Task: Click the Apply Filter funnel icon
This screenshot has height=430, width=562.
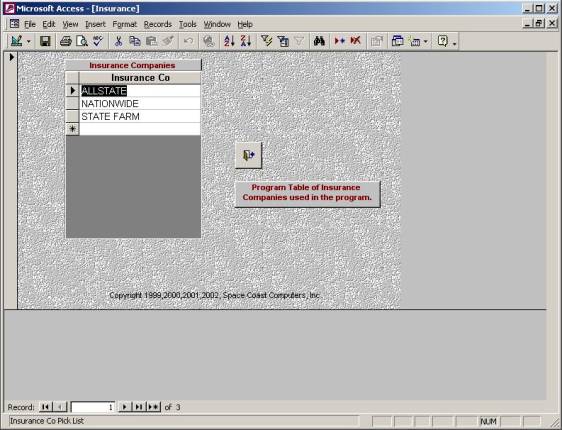Action: (299, 41)
